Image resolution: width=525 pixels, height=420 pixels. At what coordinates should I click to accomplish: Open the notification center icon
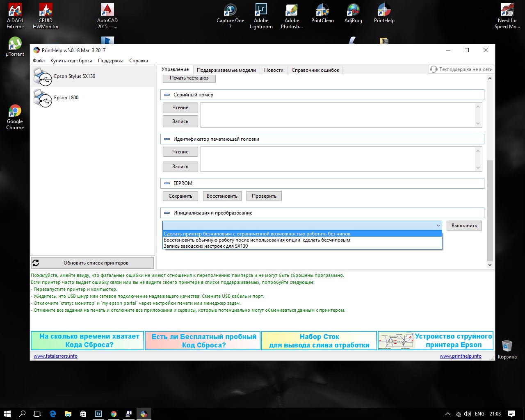tap(511, 414)
